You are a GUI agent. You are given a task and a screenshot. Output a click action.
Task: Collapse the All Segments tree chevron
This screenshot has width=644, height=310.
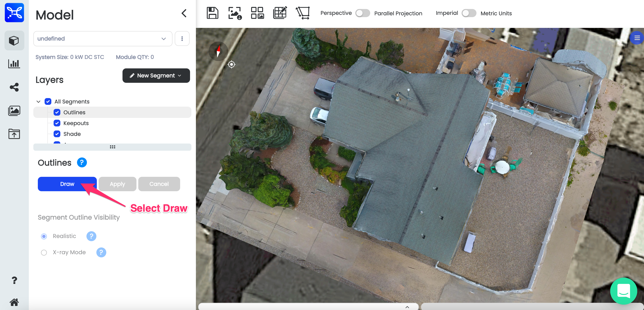(x=38, y=101)
